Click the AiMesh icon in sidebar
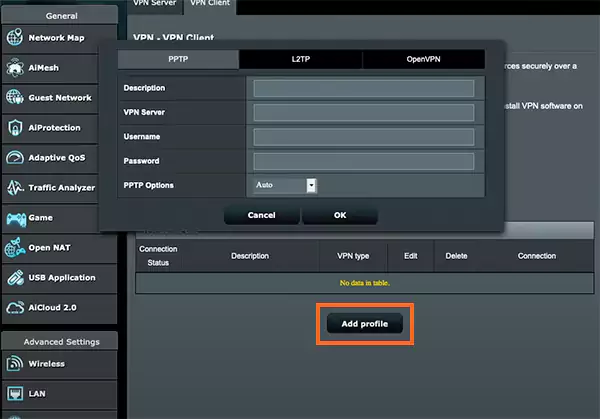Image resolution: width=600 pixels, height=419 pixels. point(15,68)
